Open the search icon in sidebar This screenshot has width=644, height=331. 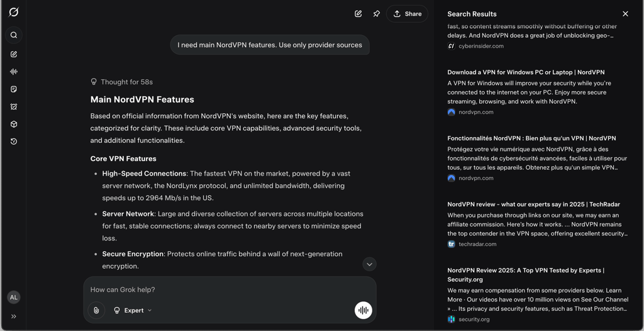[14, 35]
